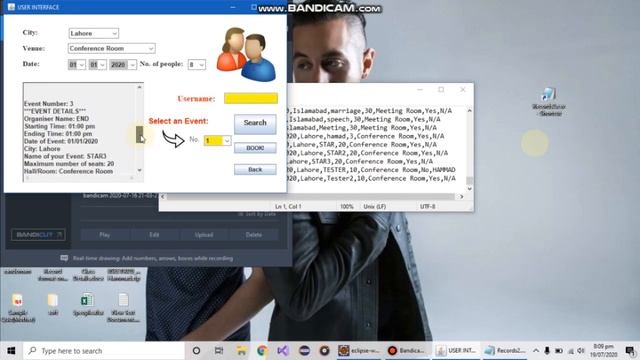Click the Notepad vertical scrollbar thumb

469,180
